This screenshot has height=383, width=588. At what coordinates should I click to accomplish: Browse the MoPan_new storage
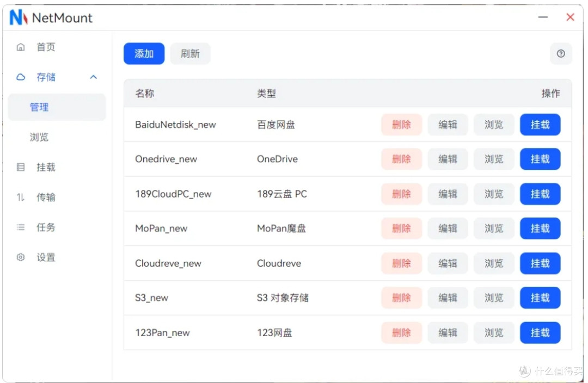pos(494,228)
